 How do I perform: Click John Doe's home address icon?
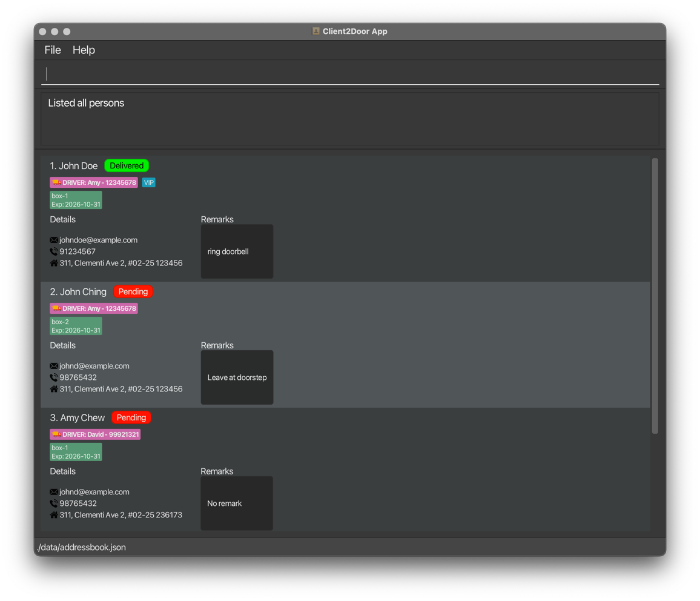tap(54, 263)
